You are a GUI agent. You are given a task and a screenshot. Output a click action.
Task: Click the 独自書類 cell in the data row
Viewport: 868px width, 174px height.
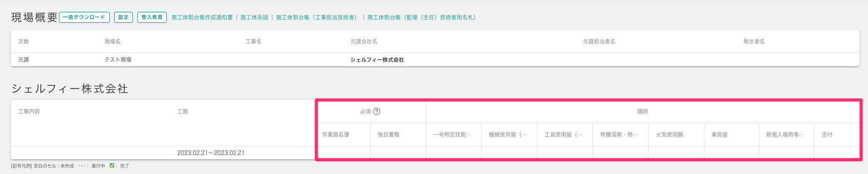(x=398, y=153)
